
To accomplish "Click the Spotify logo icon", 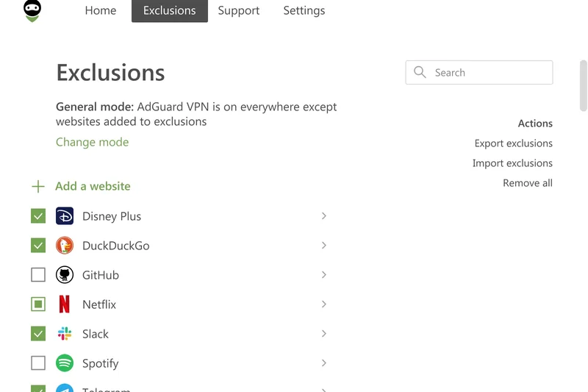I will point(65,363).
